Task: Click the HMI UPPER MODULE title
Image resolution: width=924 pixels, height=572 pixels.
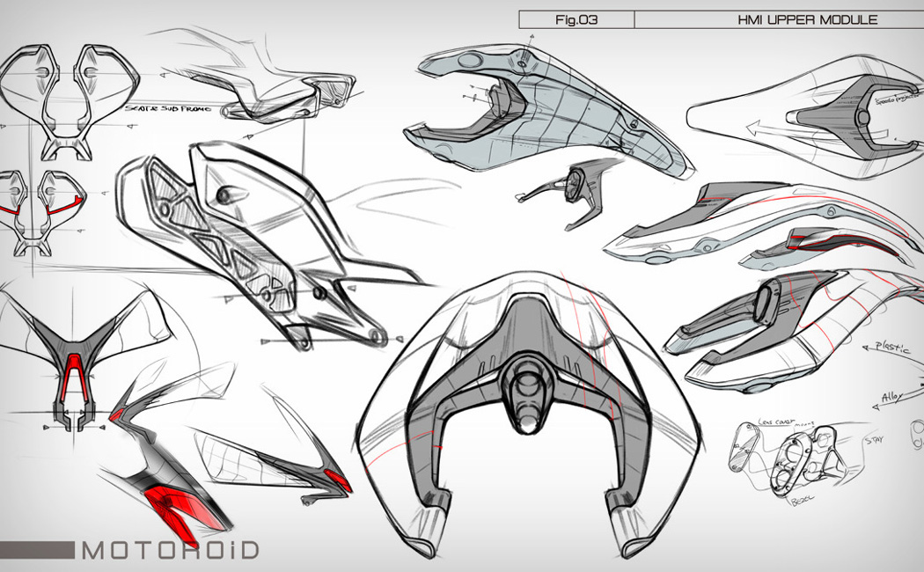Action: click(x=807, y=19)
